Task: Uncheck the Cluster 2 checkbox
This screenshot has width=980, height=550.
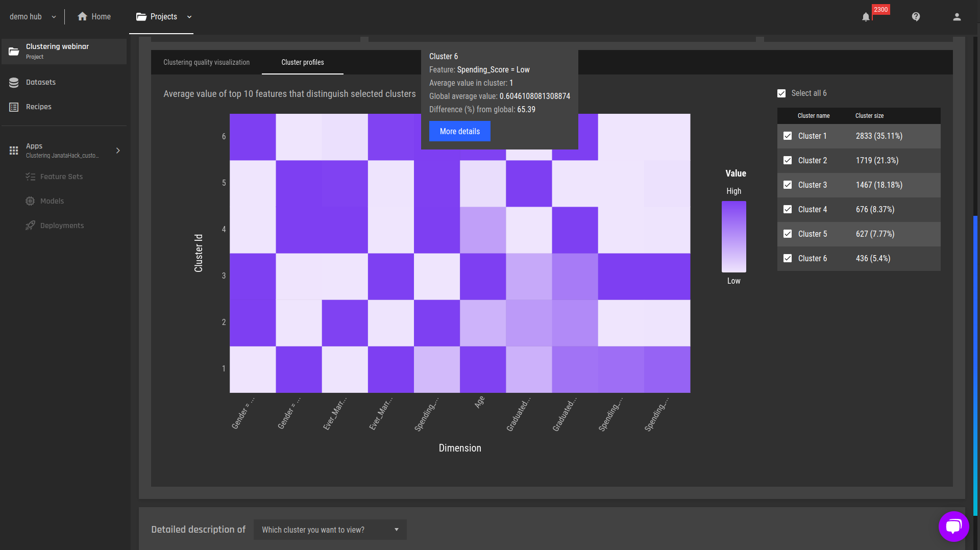Action: pos(788,160)
